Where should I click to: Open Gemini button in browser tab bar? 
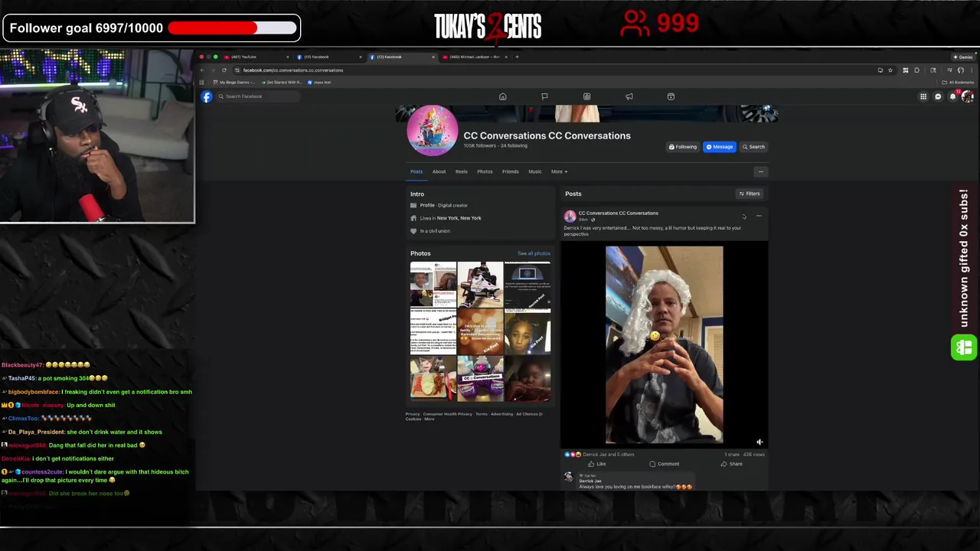(963, 57)
